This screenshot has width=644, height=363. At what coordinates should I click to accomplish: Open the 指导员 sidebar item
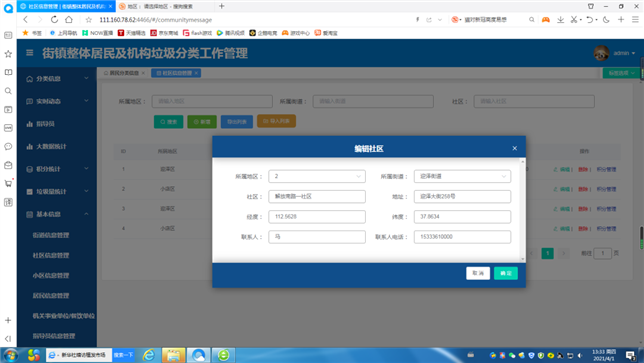click(x=57, y=124)
